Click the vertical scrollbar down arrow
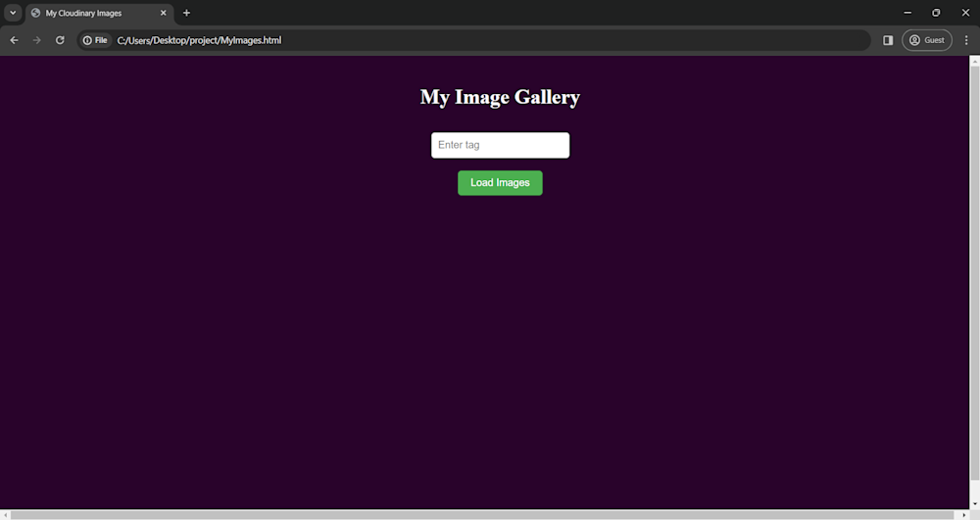Image resolution: width=980 pixels, height=520 pixels. coord(974,503)
